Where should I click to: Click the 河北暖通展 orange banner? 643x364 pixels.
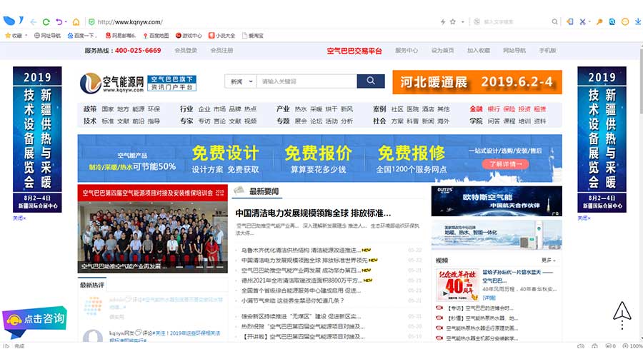477,82
